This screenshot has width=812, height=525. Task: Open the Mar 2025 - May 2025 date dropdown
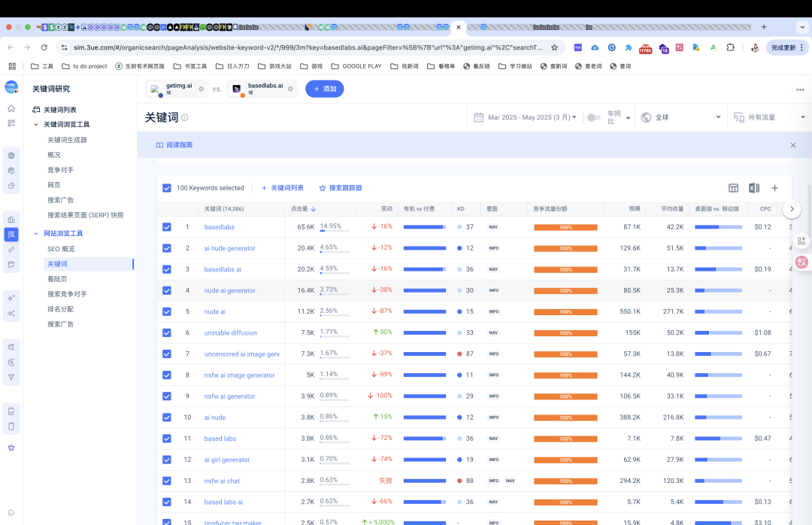pyautogui.click(x=532, y=117)
